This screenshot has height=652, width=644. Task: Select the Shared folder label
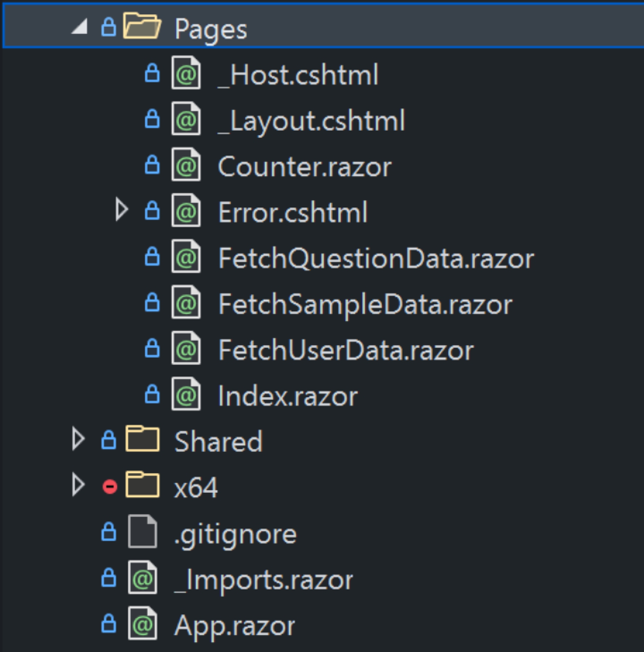click(218, 441)
